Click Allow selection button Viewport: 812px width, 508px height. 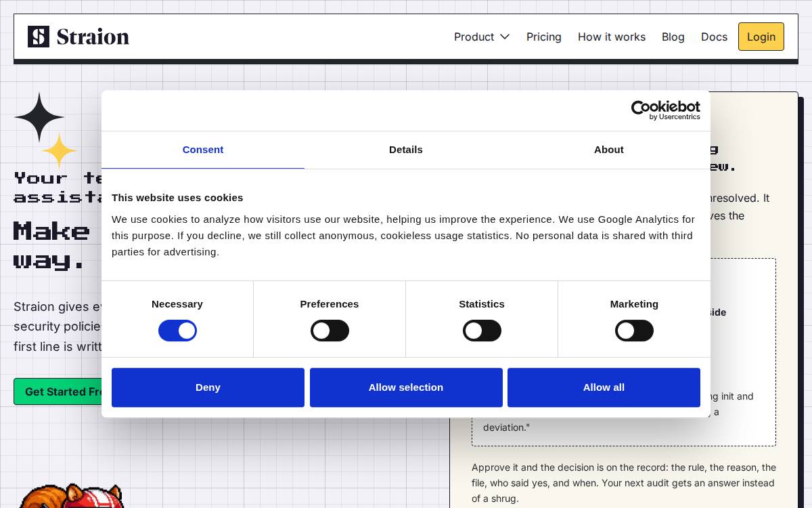[406, 387]
